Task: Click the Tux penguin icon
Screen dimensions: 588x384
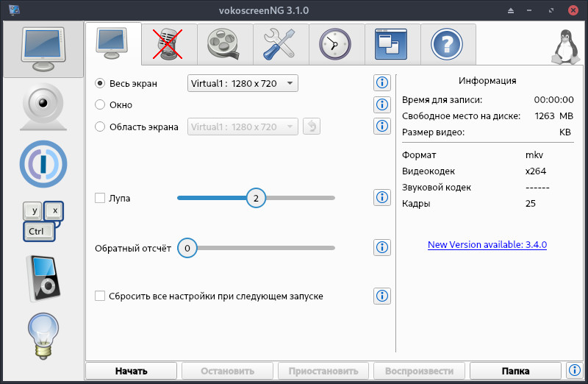Action: 567,47
